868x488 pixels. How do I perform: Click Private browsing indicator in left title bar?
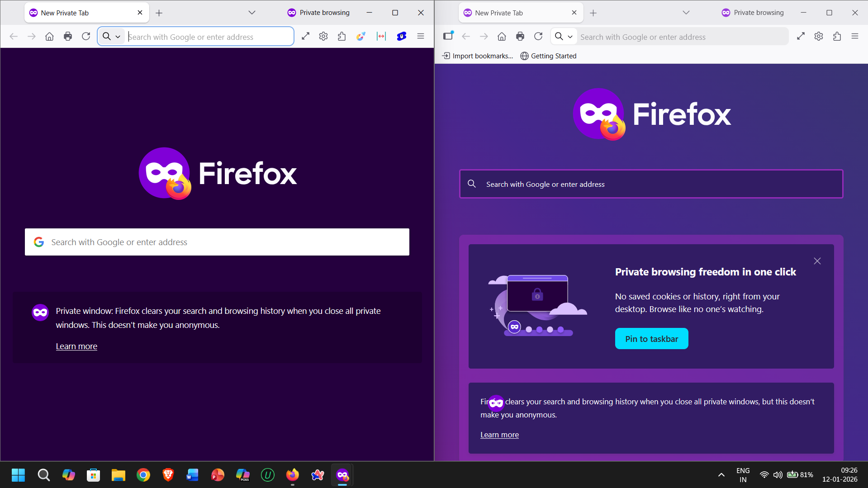click(x=318, y=13)
